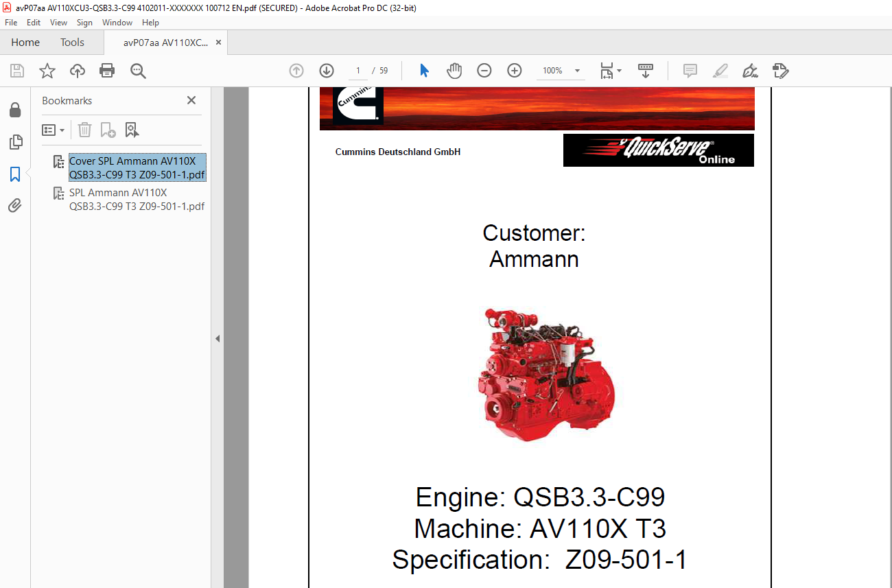Add a new bookmark icon
The image size is (892, 588).
click(x=108, y=130)
